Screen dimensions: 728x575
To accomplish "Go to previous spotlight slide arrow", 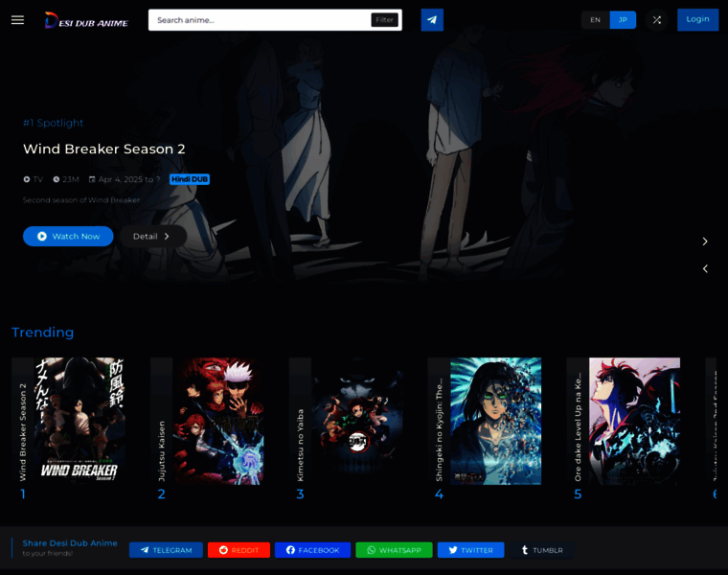I will coord(705,268).
